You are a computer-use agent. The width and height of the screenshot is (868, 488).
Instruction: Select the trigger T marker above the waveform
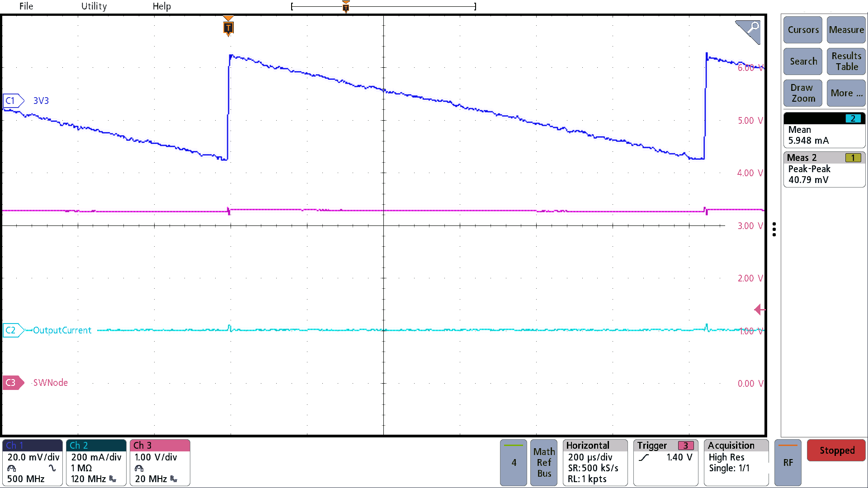click(x=228, y=28)
